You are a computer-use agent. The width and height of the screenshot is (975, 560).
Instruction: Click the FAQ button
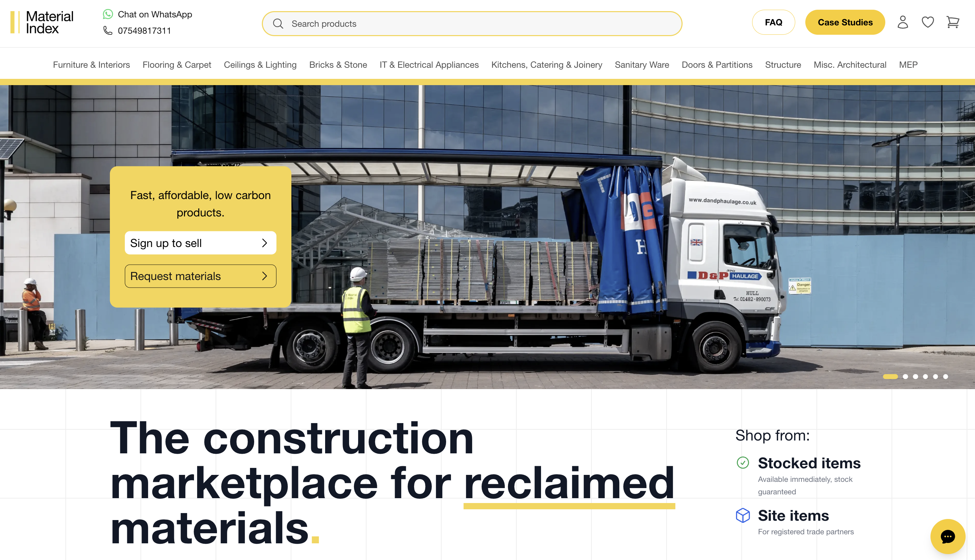773,22
